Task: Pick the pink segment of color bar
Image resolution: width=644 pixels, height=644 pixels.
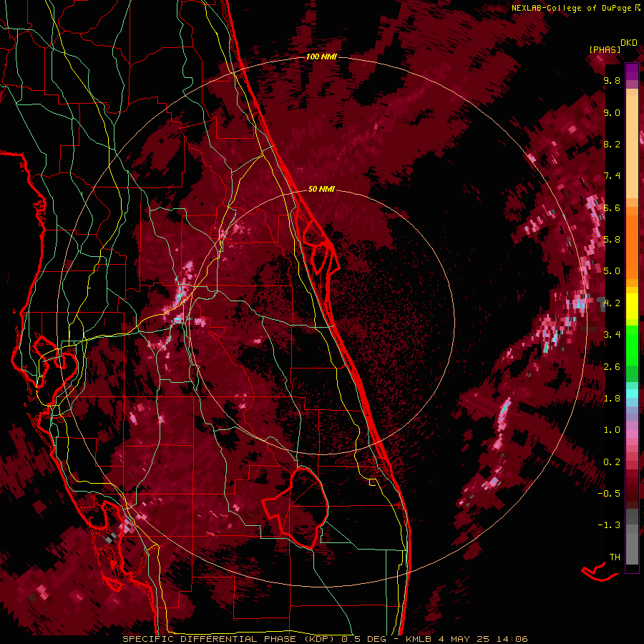Action: coord(632,434)
